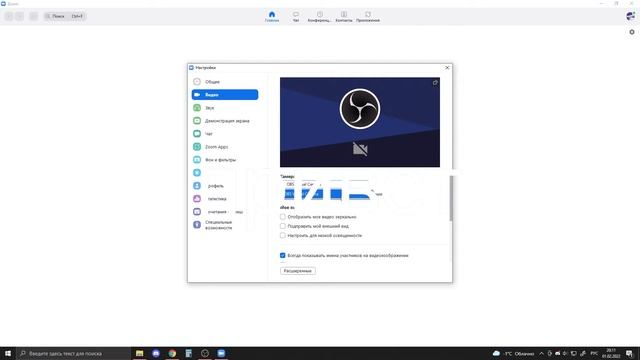Click the Расширенные button
The height and width of the screenshot is (360, 640).
(x=298, y=271)
